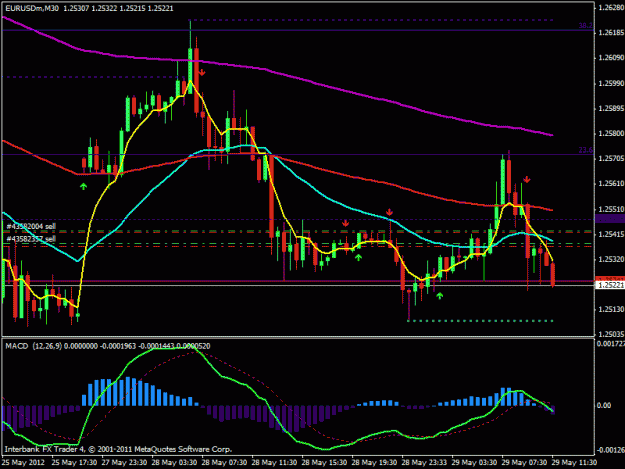
Task: Click the Interbank FX Trader 4 copyright text
Action: (x=118, y=449)
